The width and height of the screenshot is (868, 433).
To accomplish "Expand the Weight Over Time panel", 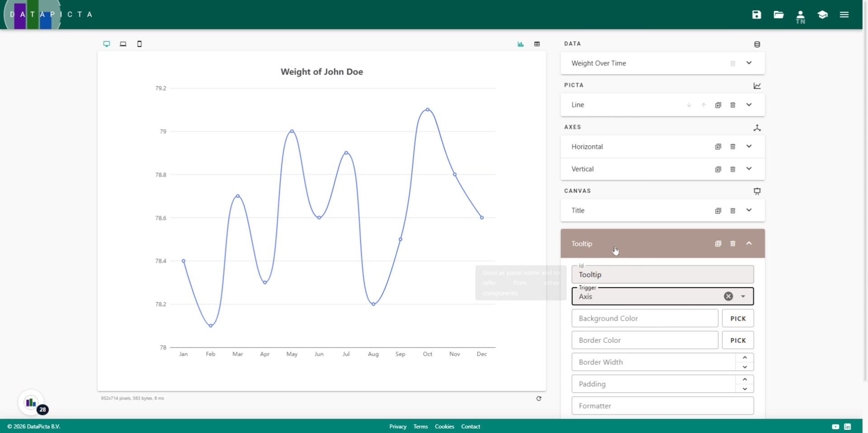I will click(x=749, y=63).
